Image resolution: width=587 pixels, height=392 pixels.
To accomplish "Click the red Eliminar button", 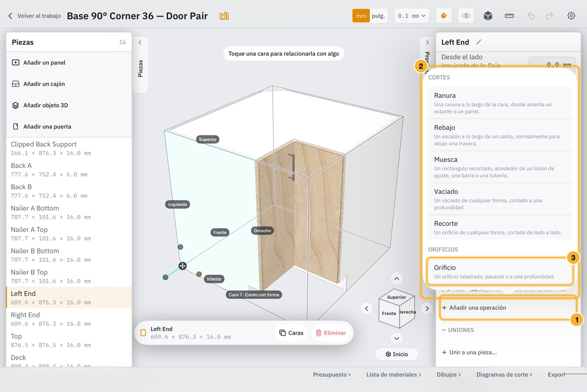I will [x=331, y=333].
